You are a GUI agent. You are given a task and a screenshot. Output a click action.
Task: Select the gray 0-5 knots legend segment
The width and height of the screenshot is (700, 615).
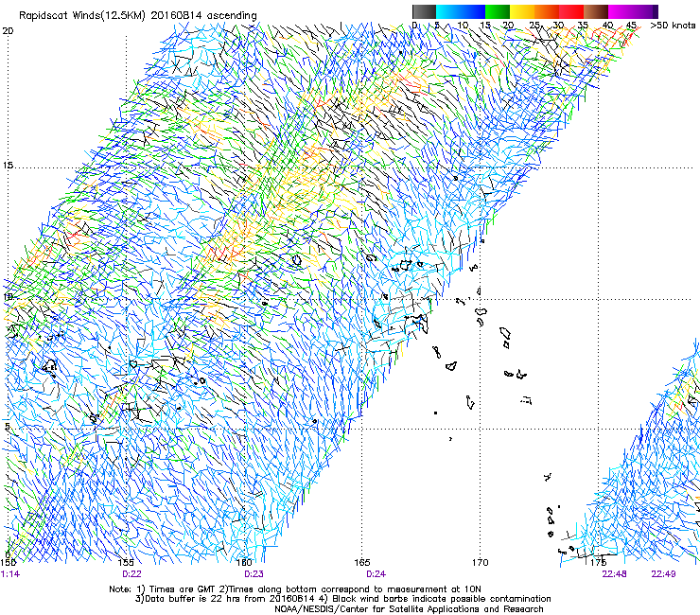[x=424, y=11]
